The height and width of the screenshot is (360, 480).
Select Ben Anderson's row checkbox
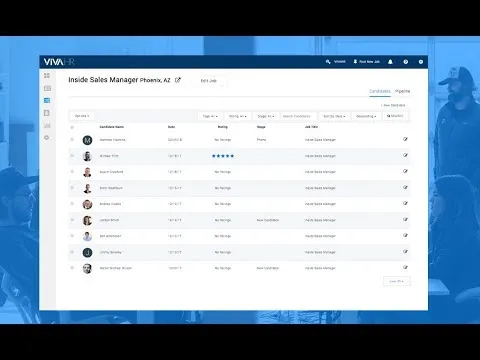point(72,235)
